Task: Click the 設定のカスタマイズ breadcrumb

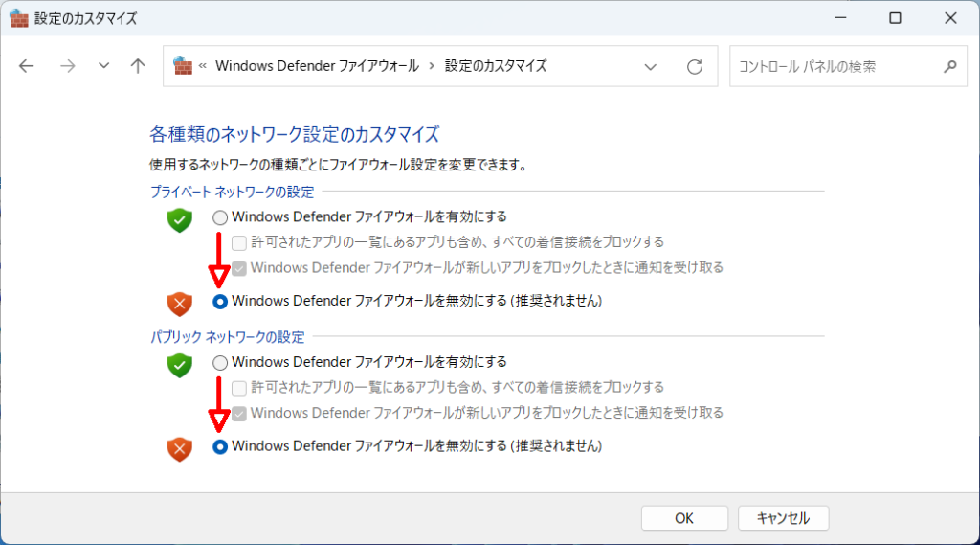Action: pyautogui.click(x=496, y=66)
